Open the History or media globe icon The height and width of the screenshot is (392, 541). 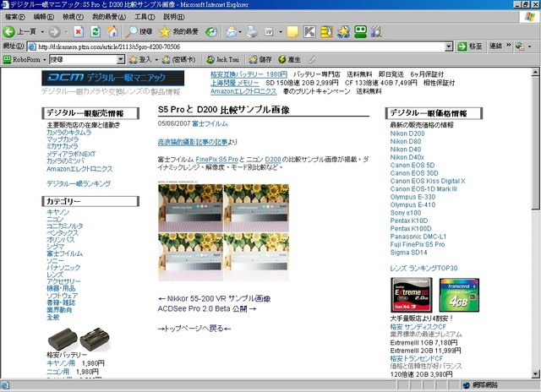point(211,32)
